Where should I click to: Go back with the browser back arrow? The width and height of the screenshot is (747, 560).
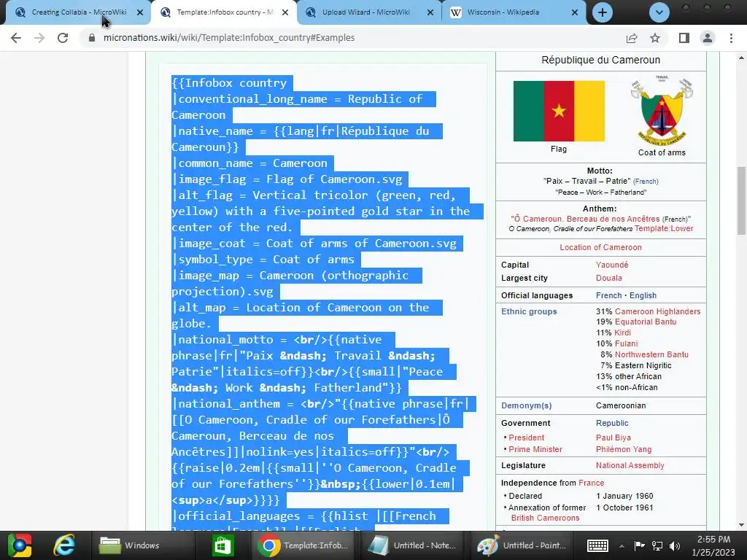coord(16,38)
